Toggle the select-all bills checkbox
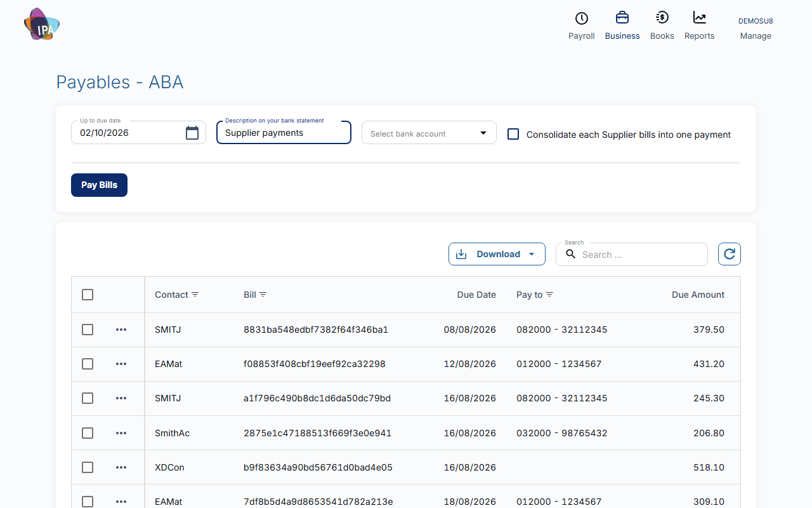Image resolution: width=812 pixels, height=508 pixels. click(88, 295)
